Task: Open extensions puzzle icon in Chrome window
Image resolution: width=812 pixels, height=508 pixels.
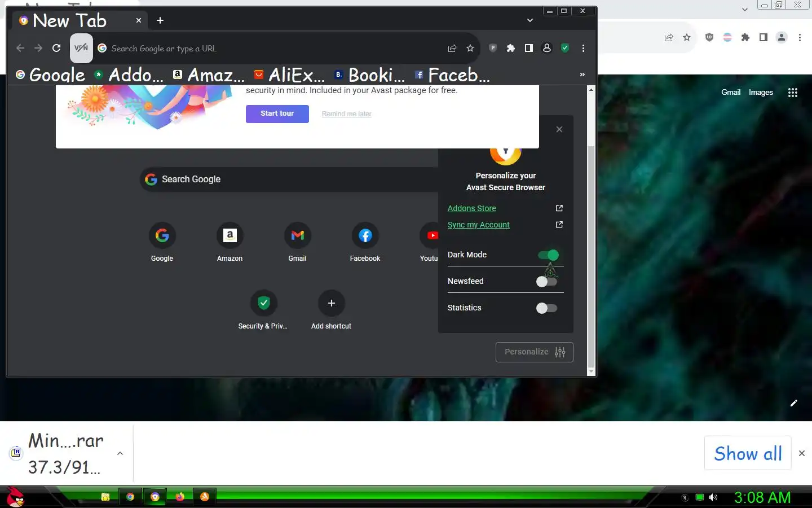Action: 745,38
